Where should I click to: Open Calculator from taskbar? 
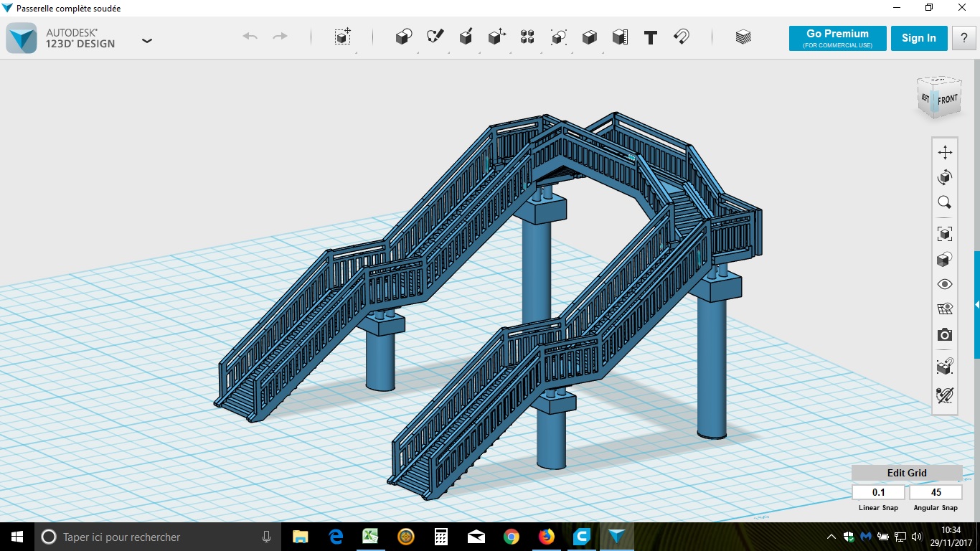440,537
